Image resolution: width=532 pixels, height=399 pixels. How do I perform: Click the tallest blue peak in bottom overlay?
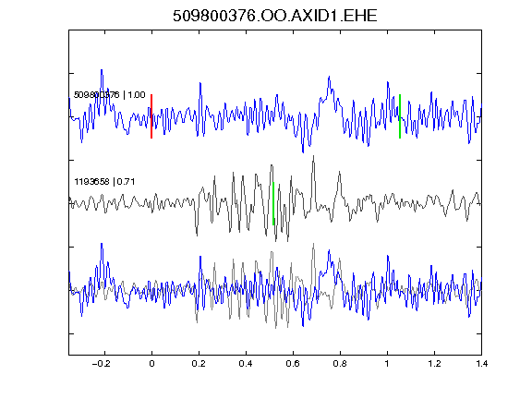pyautogui.click(x=102, y=244)
